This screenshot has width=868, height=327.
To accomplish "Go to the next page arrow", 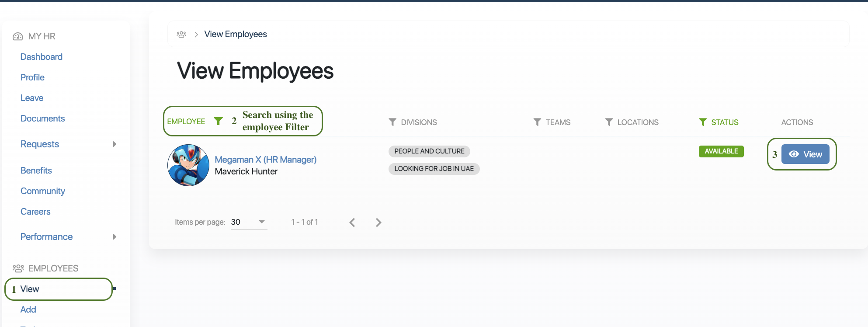I will tap(378, 223).
